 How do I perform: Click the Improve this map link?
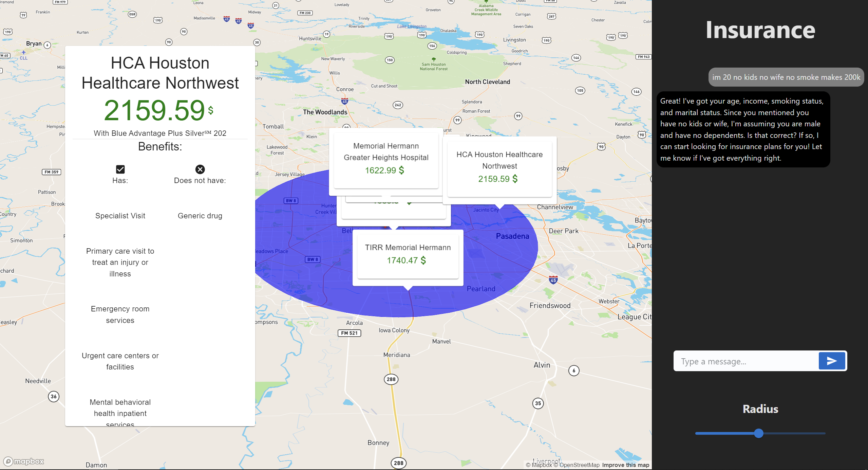[625, 465]
